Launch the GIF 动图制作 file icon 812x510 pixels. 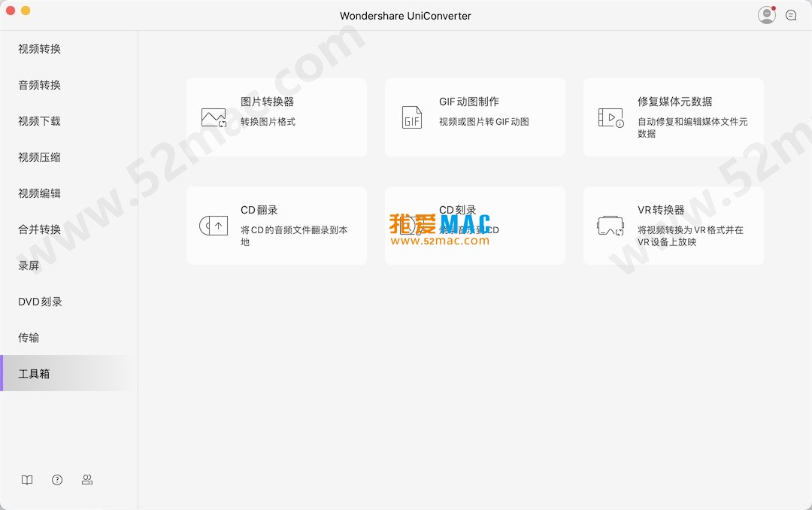[x=412, y=117]
